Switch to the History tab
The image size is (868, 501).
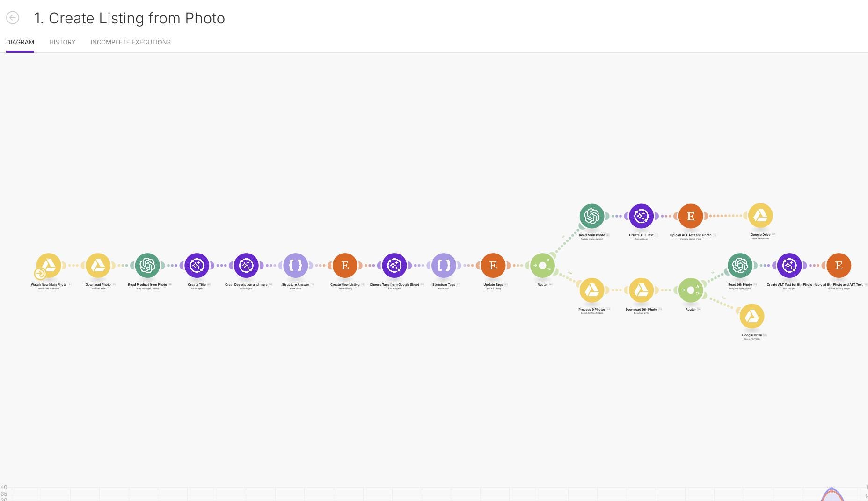point(62,42)
